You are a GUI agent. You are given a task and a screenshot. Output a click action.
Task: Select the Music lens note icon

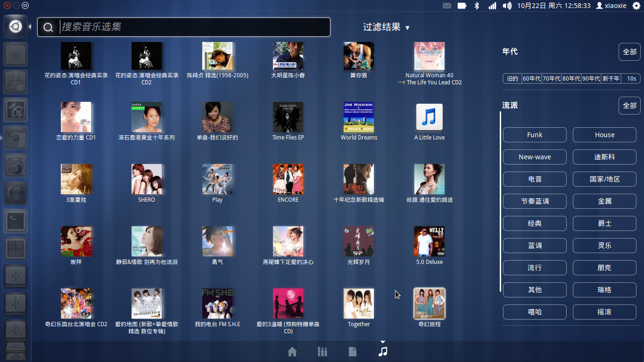coord(383,352)
